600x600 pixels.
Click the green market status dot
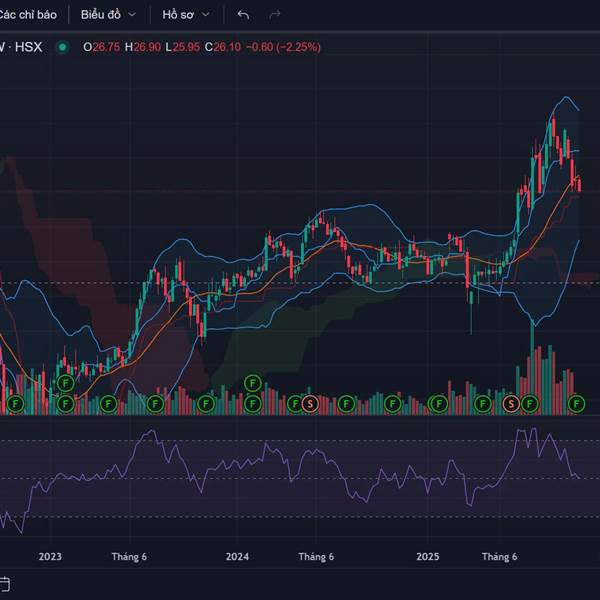pos(63,47)
